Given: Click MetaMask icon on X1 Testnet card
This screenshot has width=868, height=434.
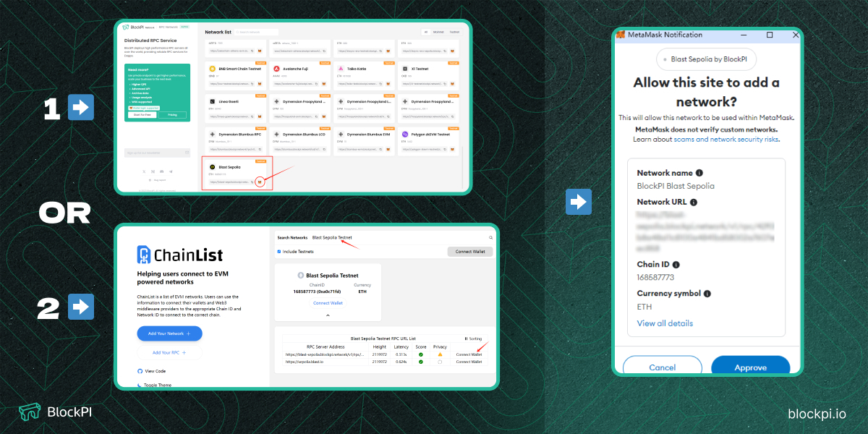Looking at the screenshot, I should point(452,84).
